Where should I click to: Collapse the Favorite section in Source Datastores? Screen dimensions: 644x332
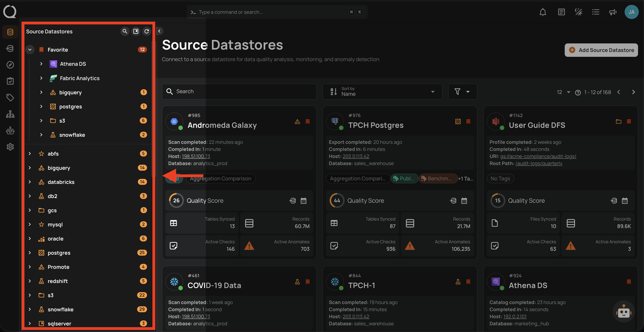[x=30, y=49]
